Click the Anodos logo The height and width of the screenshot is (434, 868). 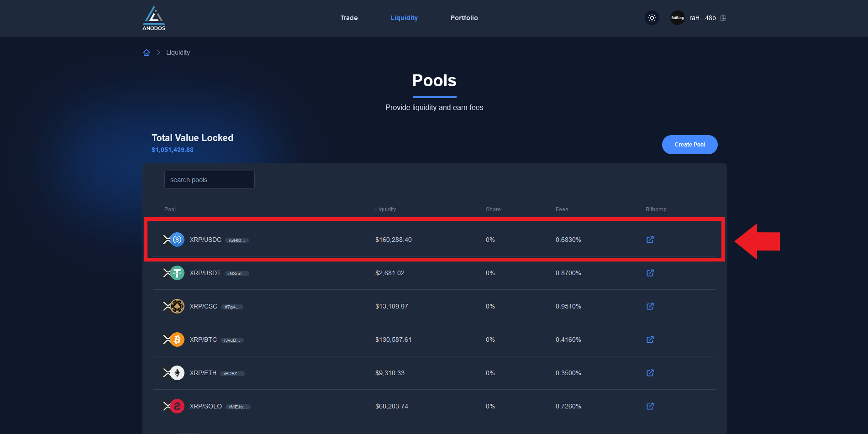coord(154,18)
